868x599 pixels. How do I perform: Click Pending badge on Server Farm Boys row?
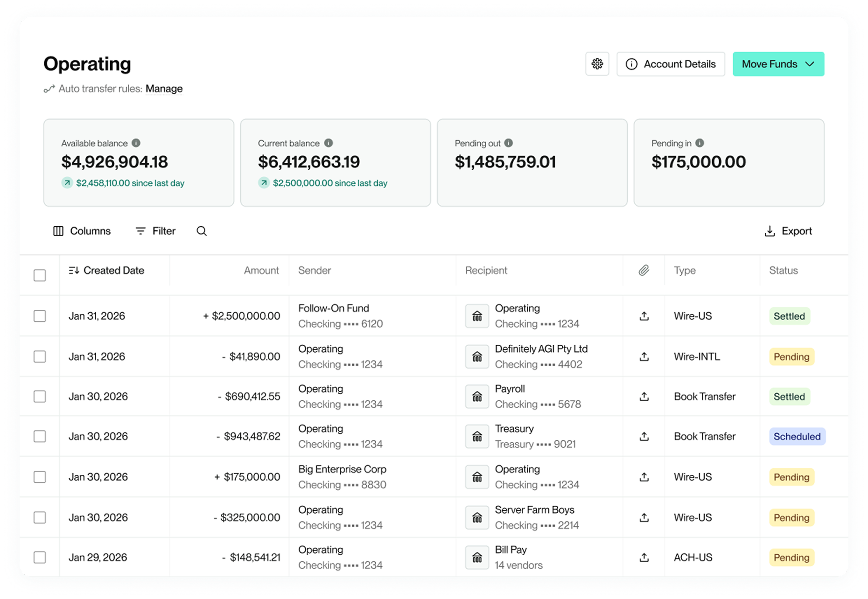pos(791,517)
